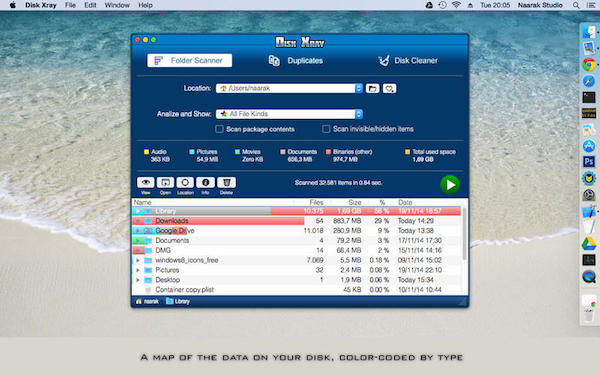Viewport: 600px width, 375px height.
Task: Click the orange Total used space swatch
Action: tap(408, 152)
